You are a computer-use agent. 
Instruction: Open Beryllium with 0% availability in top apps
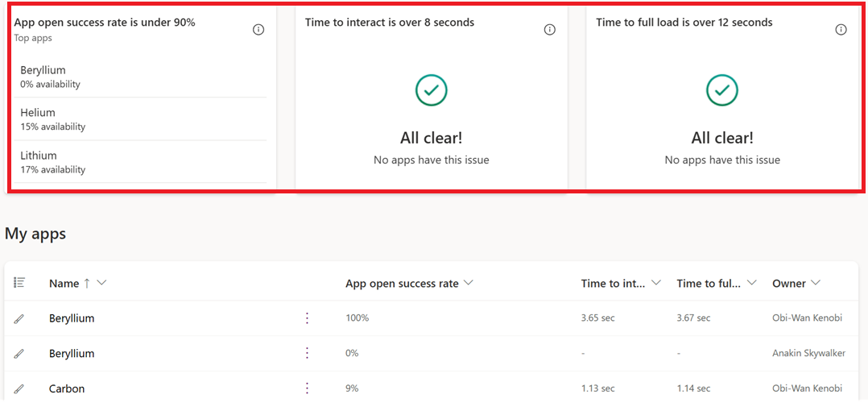point(43,70)
